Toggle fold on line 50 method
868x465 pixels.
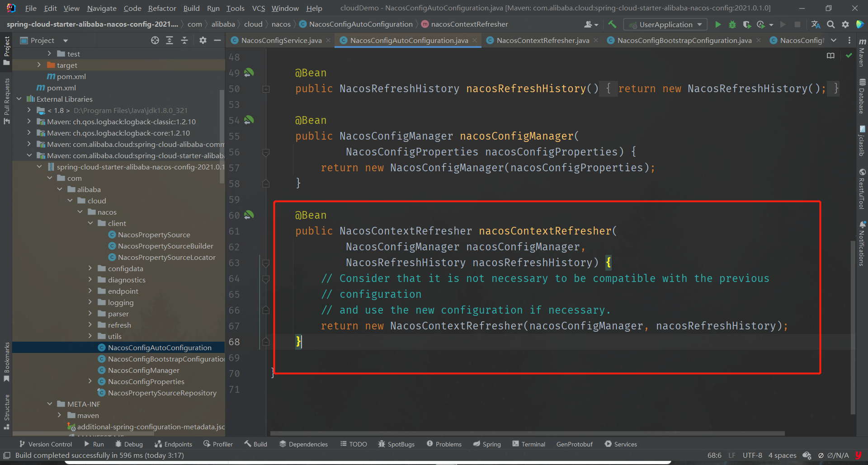coord(266,89)
